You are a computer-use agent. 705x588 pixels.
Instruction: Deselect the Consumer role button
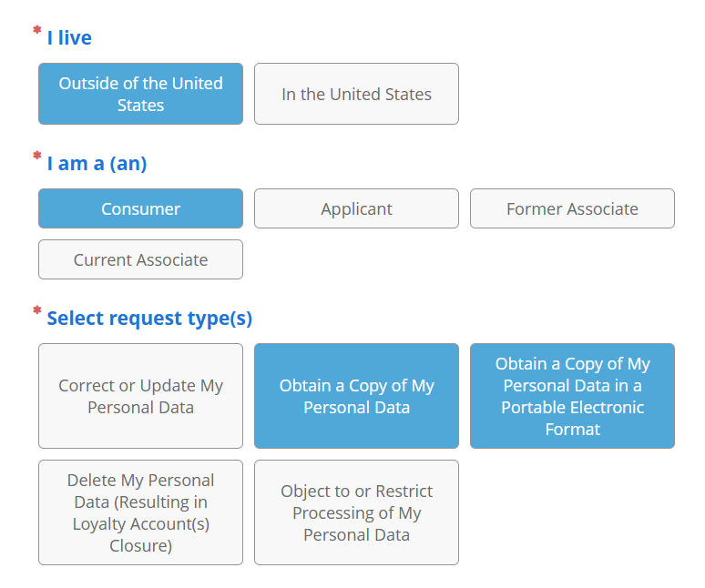140,208
